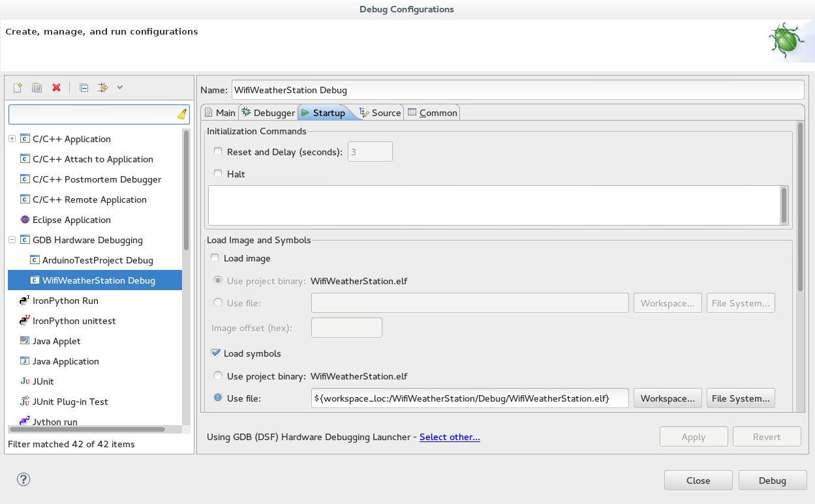Click the Java Applet icon
This screenshot has width=815, height=504.
coord(25,341)
